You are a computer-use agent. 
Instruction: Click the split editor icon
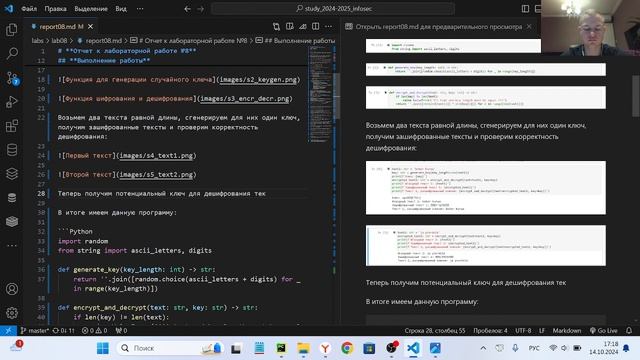(316, 27)
